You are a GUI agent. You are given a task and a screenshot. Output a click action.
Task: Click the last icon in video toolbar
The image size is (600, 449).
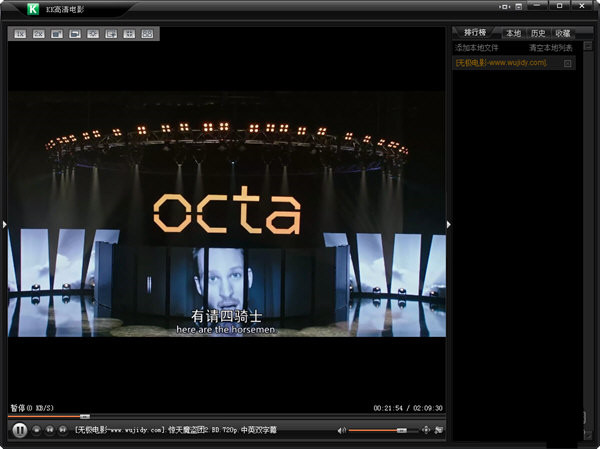coord(147,34)
